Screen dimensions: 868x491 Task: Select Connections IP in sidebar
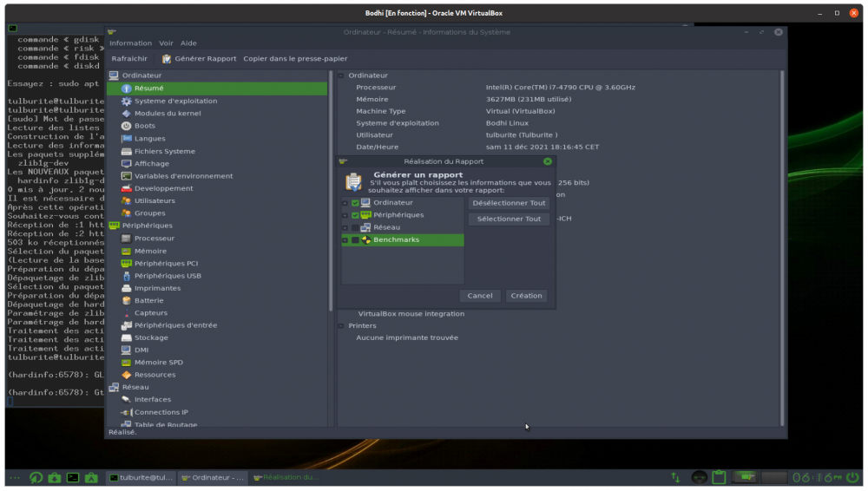[x=161, y=412]
